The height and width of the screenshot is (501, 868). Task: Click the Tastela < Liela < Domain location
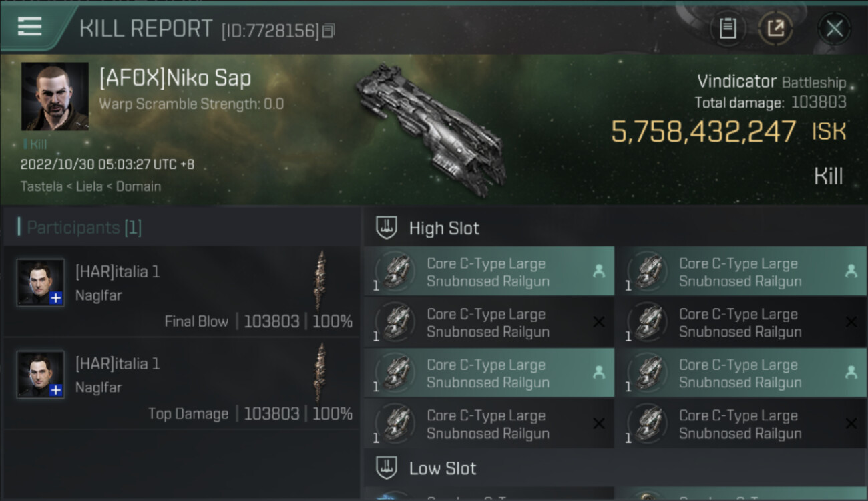pos(91,186)
